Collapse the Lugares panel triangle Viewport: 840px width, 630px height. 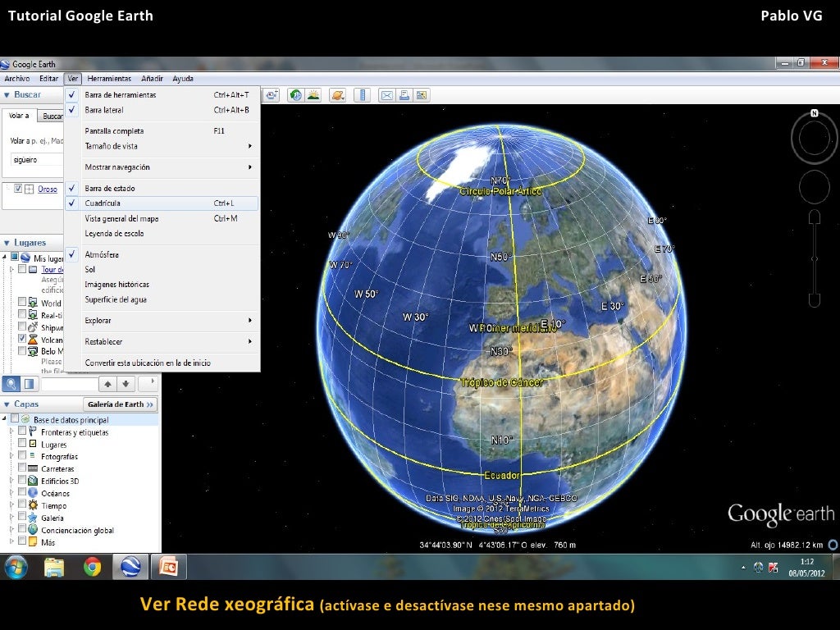point(7,243)
